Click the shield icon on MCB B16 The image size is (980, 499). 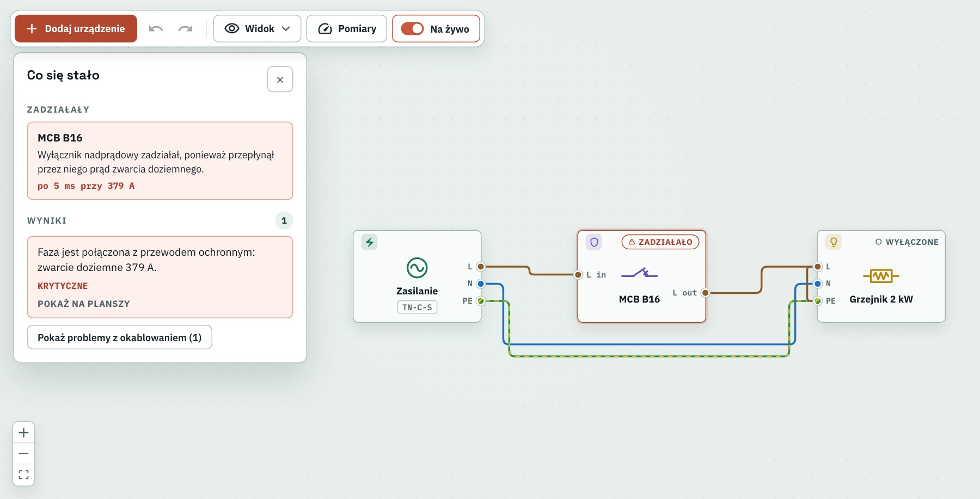594,242
